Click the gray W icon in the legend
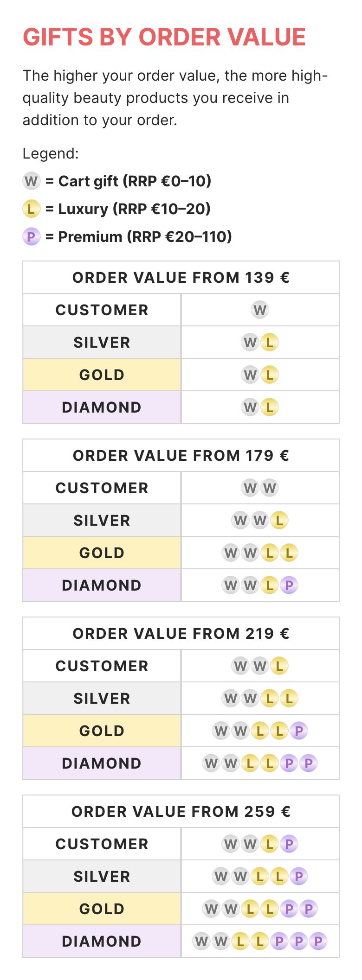Image resolution: width=362 pixels, height=980 pixels. (32, 181)
